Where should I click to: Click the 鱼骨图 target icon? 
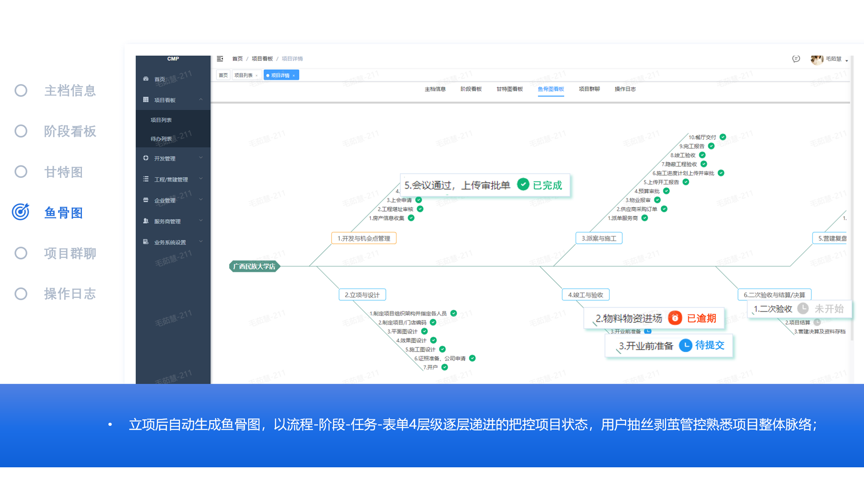coord(21,212)
